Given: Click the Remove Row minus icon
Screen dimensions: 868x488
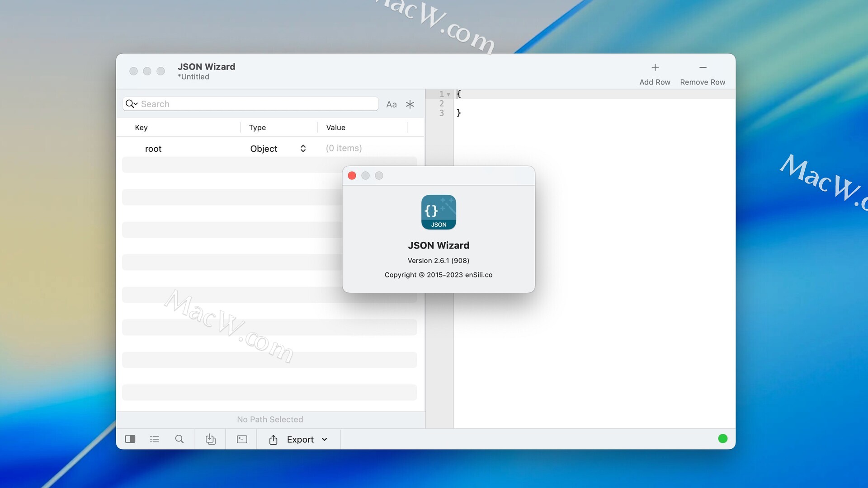Looking at the screenshot, I should pyautogui.click(x=703, y=68).
